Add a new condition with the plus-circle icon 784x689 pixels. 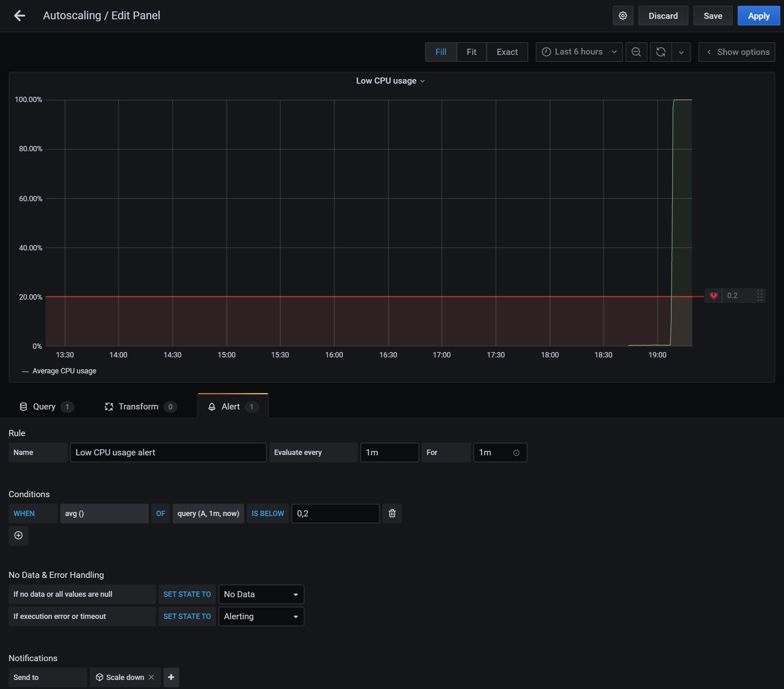18,535
